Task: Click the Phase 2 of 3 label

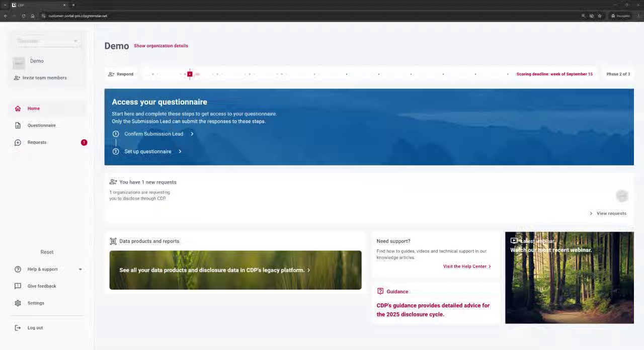Action: (618, 74)
